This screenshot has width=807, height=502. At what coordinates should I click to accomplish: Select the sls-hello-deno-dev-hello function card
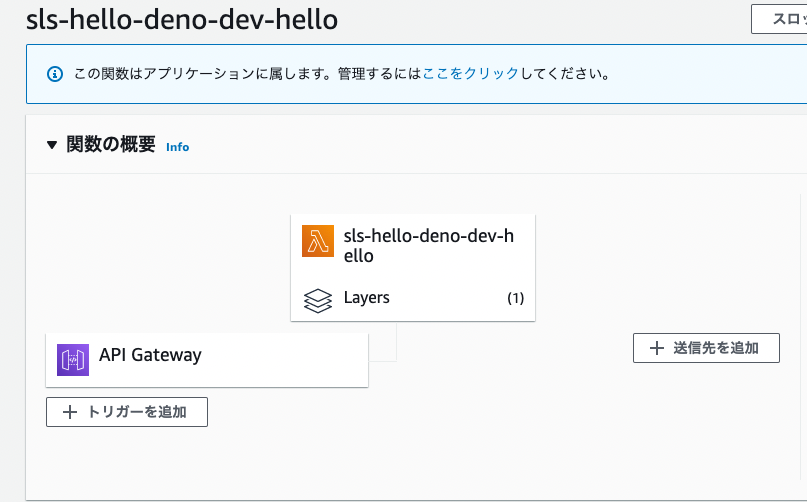[413, 268]
